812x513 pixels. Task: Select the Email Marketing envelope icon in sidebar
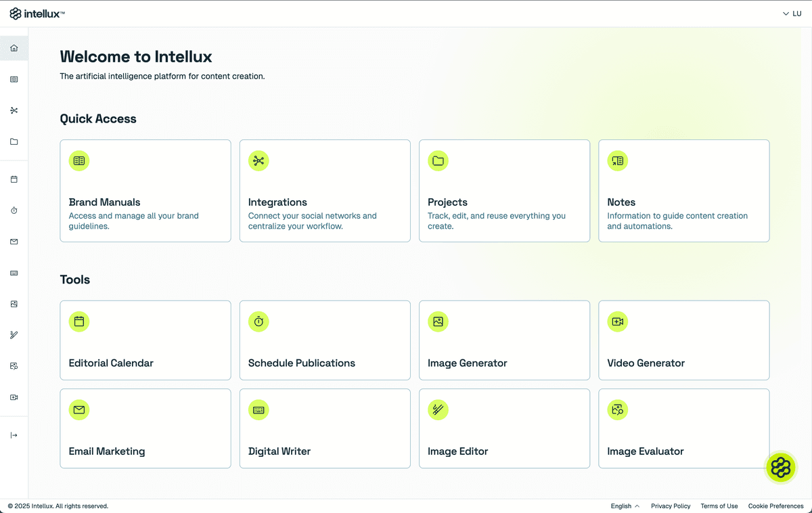point(14,241)
